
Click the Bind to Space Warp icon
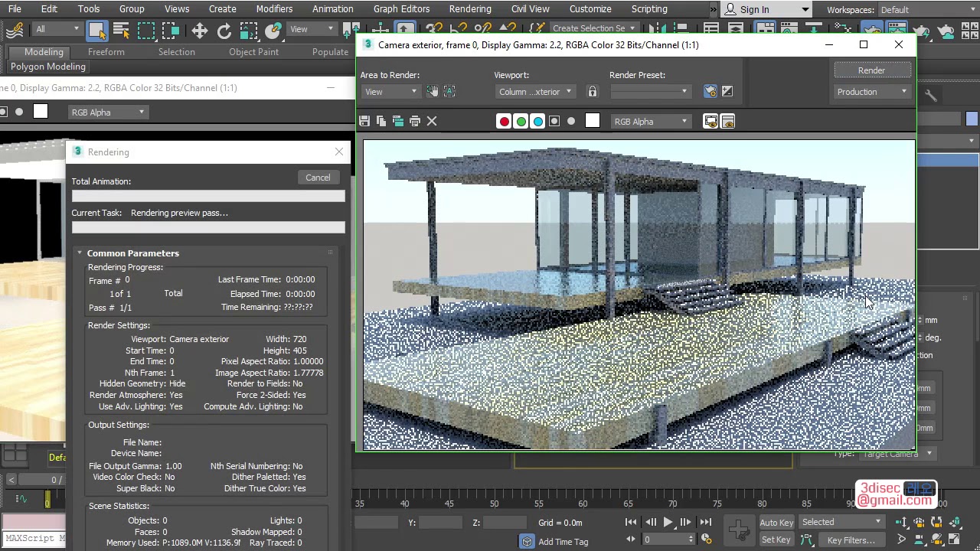tap(15, 31)
